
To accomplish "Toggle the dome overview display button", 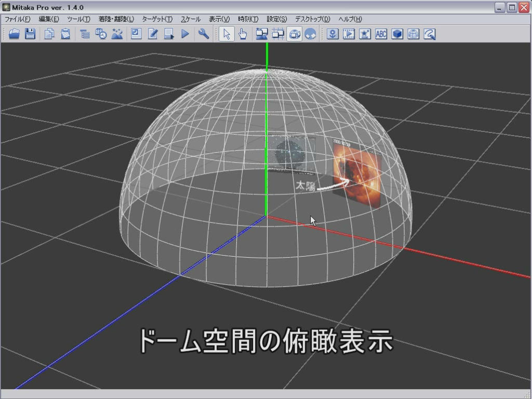I will tap(295, 34).
